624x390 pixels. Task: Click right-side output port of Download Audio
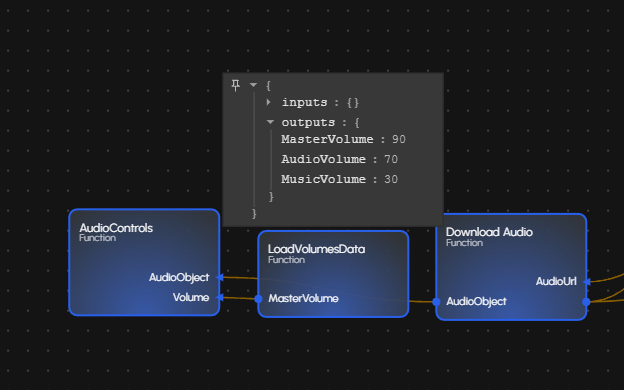pyautogui.click(x=586, y=302)
